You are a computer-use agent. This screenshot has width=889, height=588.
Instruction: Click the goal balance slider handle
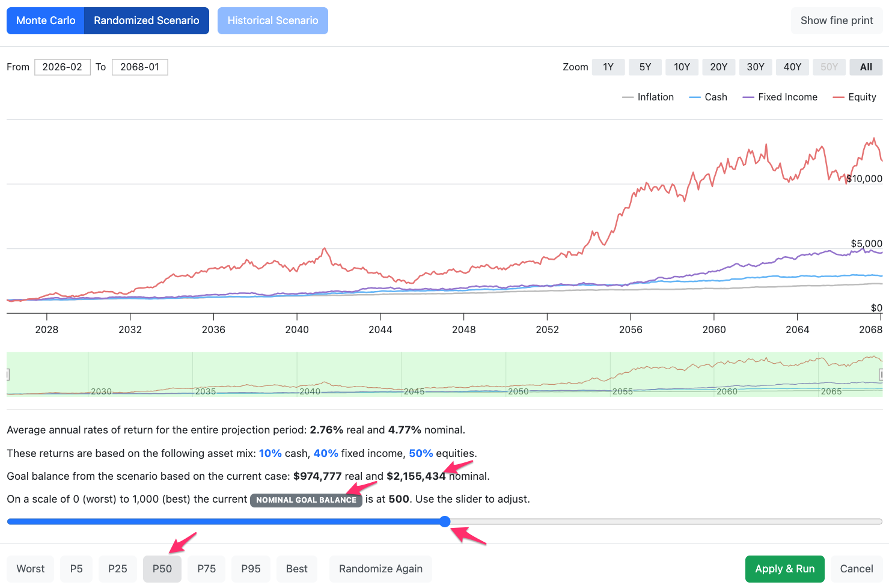[x=445, y=521]
